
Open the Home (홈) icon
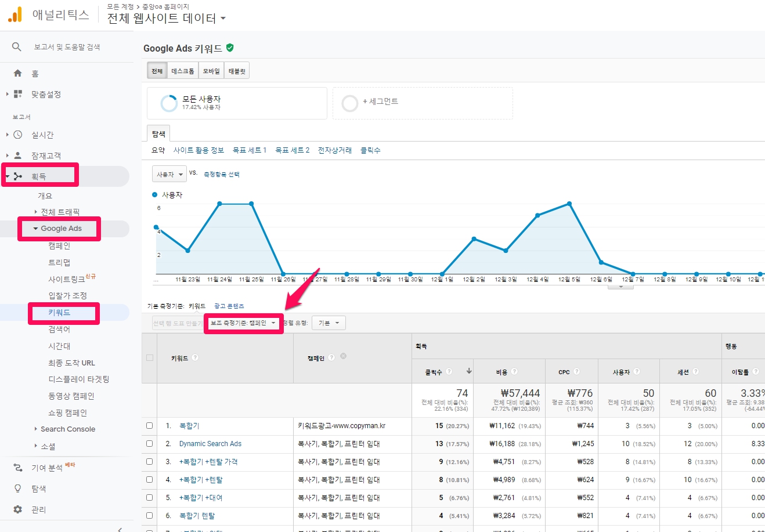18,74
